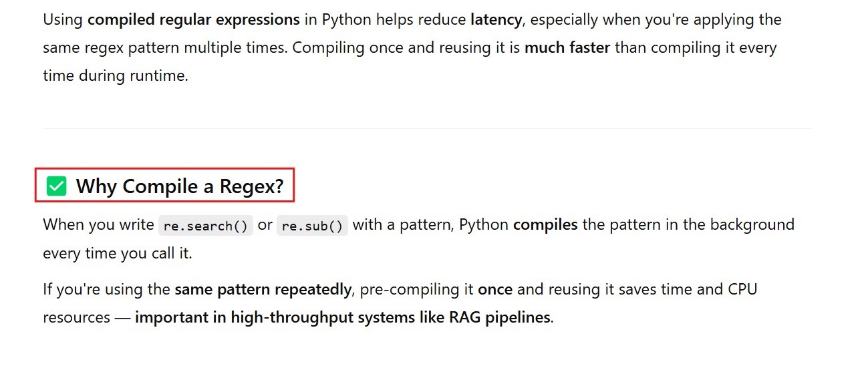Viewport: 868px width, 366px height.
Task: Click the green checkmark icon beside the heading
Action: (x=57, y=186)
